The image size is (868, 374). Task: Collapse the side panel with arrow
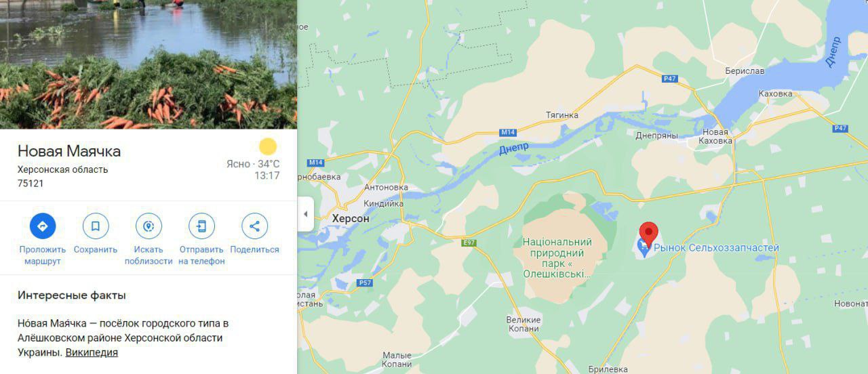pyautogui.click(x=305, y=214)
